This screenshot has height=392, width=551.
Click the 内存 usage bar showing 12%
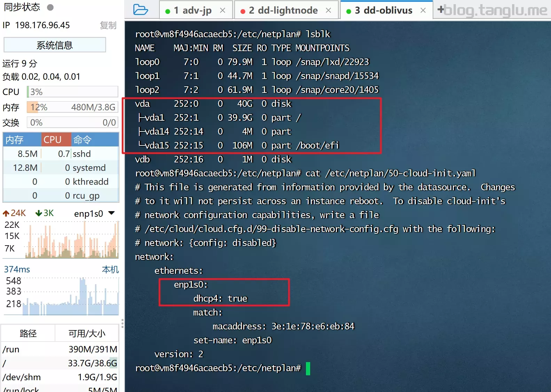coord(72,107)
